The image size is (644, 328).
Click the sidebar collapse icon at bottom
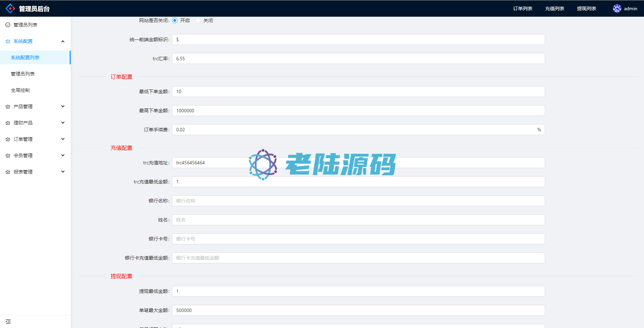tap(8, 322)
